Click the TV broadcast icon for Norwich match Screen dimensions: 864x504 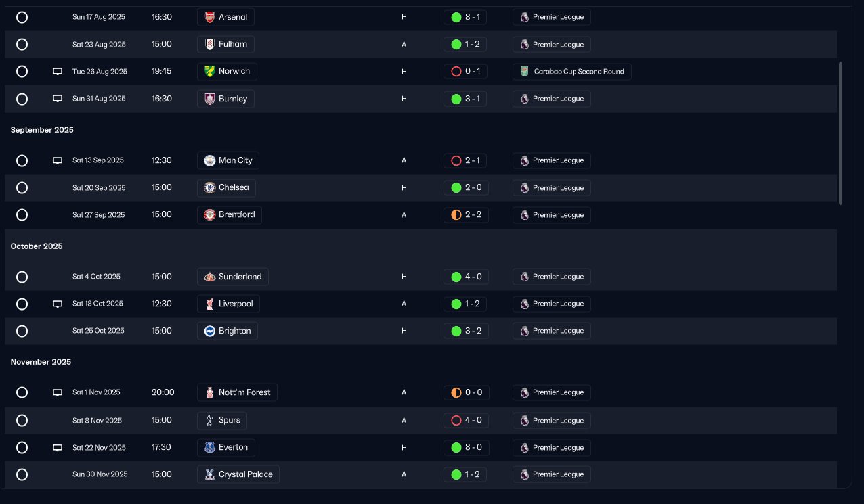coord(58,72)
